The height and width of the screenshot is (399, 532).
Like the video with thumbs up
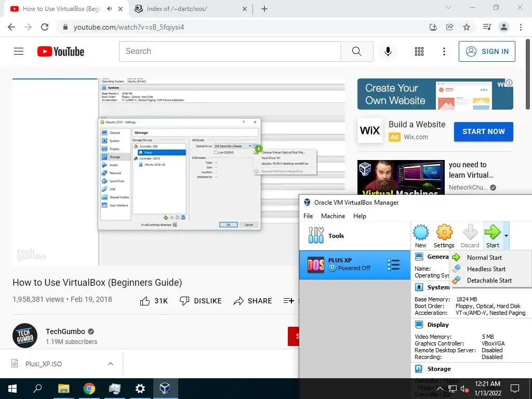click(145, 301)
